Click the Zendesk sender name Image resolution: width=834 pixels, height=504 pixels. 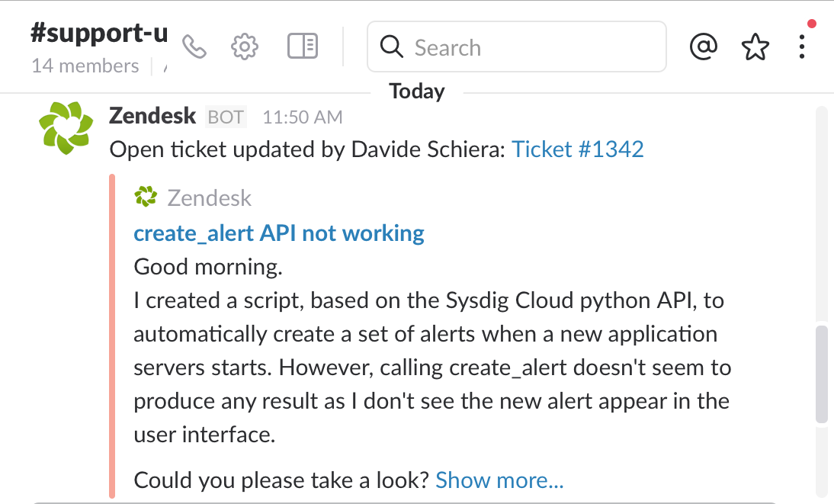pos(152,116)
